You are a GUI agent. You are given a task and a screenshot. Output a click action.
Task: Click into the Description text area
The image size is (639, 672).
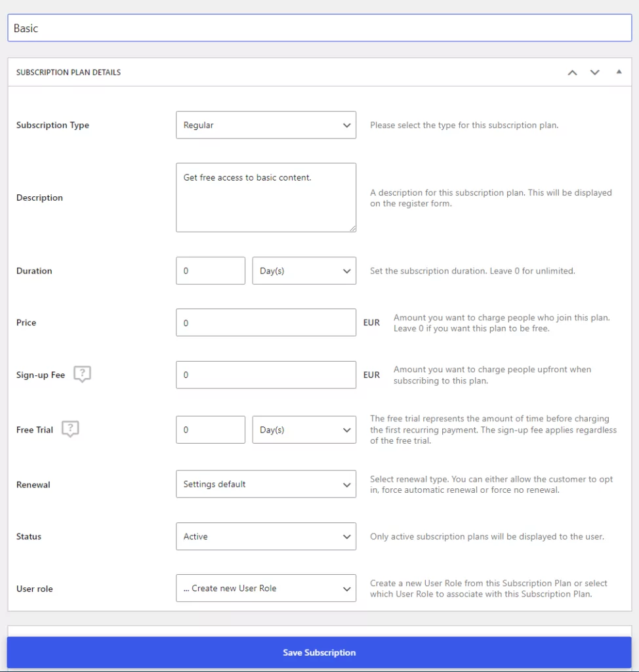click(x=266, y=198)
